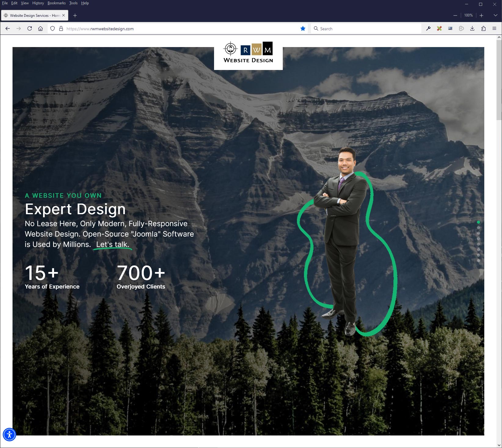502x448 pixels.
Task: Click the forward navigation arrow
Action: click(19, 28)
